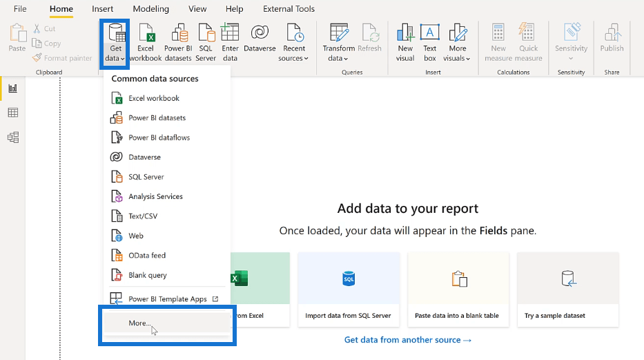This screenshot has height=360, width=644.
Task: Click the Copy icon in ribbon
Action: pos(37,43)
